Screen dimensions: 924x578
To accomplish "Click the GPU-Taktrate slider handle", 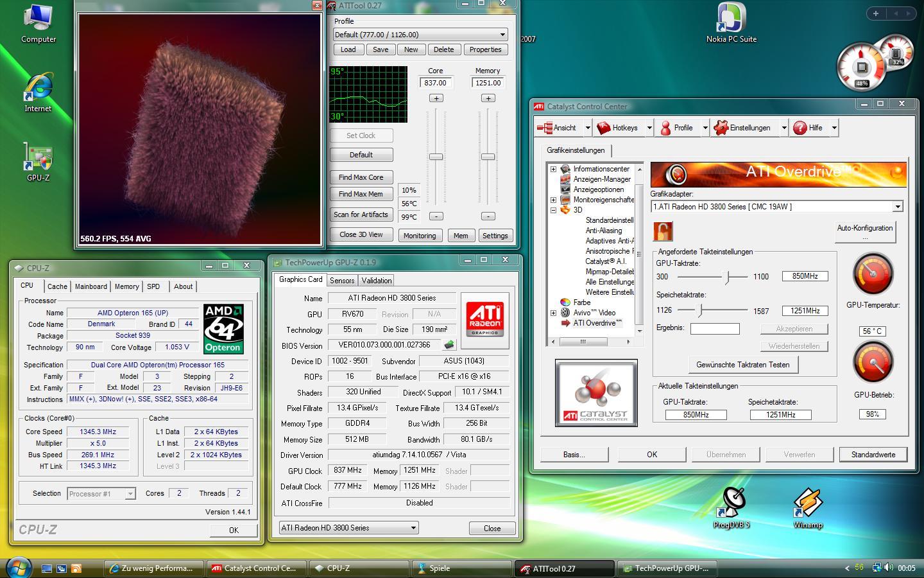I will (x=726, y=277).
